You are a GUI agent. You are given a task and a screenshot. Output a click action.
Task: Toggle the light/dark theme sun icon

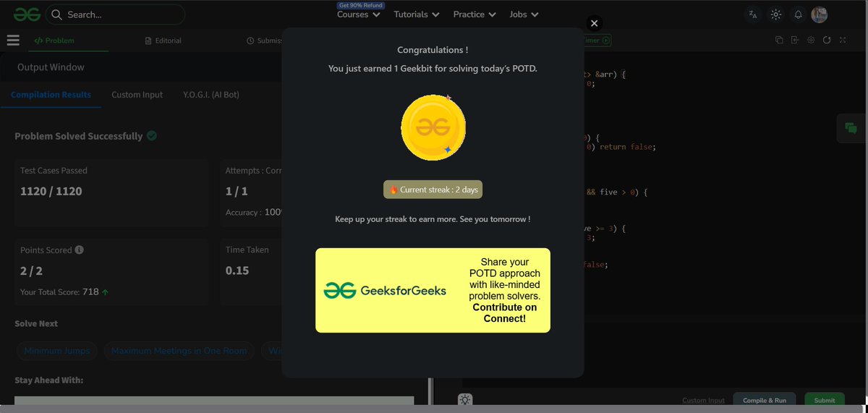[776, 14]
